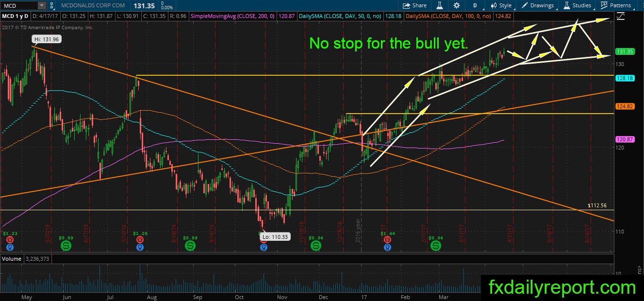Click the May label on time axis
Viewport: 644px width, 301px height.
[26, 296]
